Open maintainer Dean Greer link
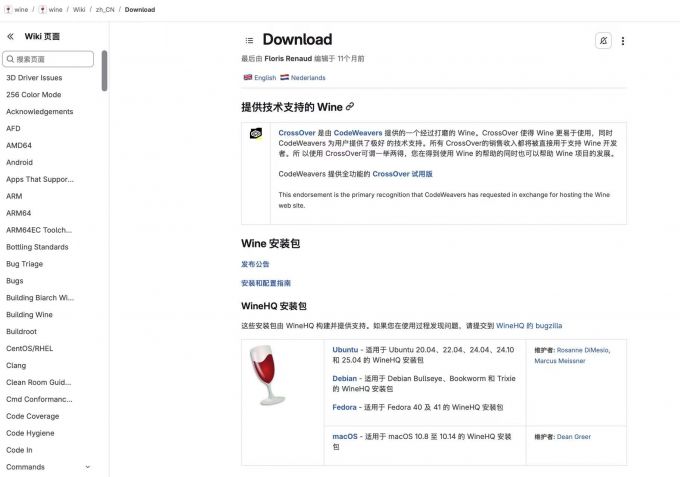 point(574,437)
